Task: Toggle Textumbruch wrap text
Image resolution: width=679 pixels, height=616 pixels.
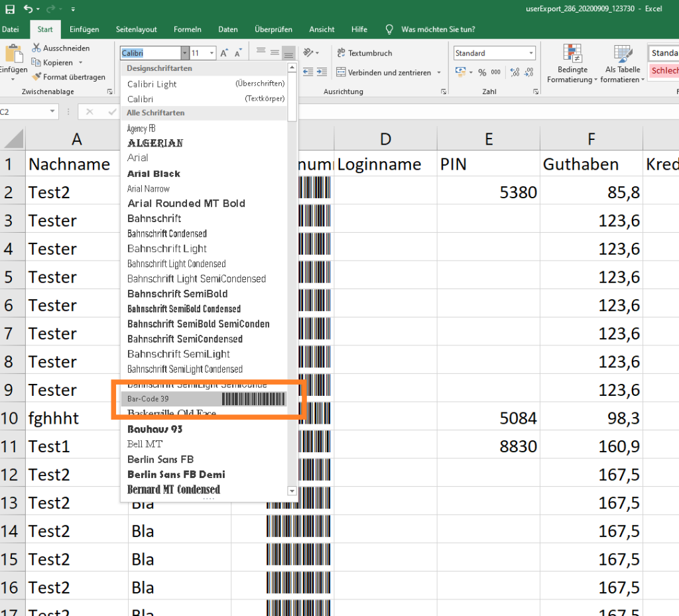Action: (364, 53)
